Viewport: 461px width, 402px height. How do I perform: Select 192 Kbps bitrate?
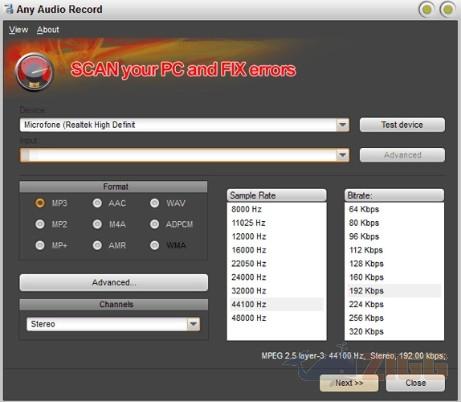click(x=394, y=291)
